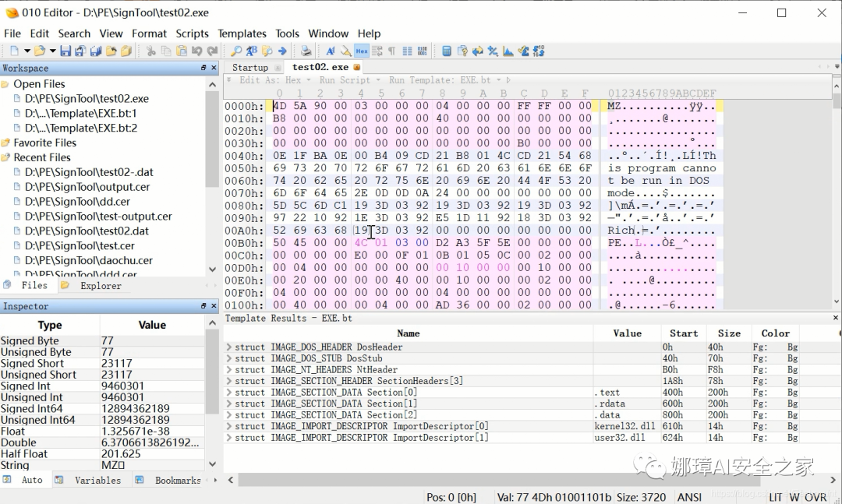
Task: Expand the ImportDescriptor[0] kernel32.dll row
Action: 229,426
